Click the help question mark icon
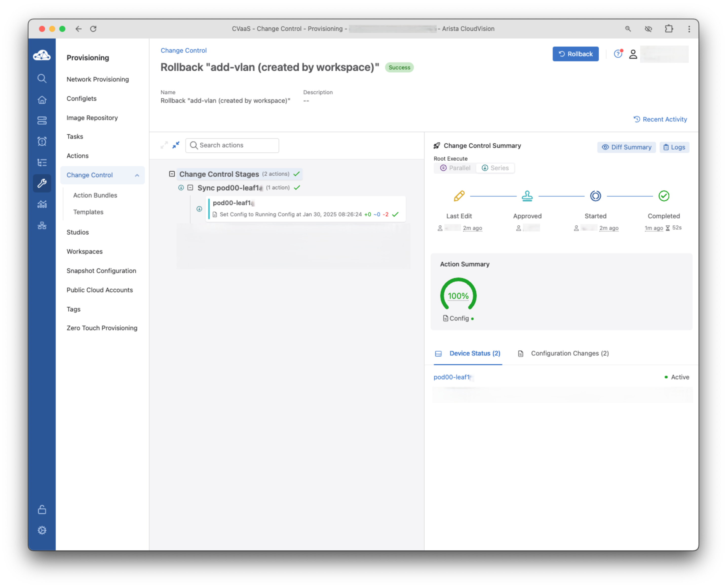The height and width of the screenshot is (588, 727). tap(618, 54)
